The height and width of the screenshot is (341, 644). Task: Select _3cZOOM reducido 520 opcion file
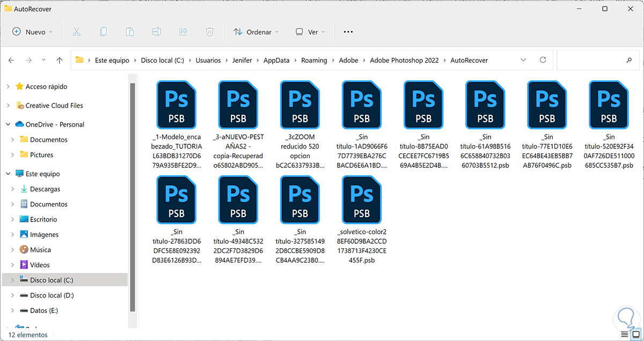[x=301, y=125]
